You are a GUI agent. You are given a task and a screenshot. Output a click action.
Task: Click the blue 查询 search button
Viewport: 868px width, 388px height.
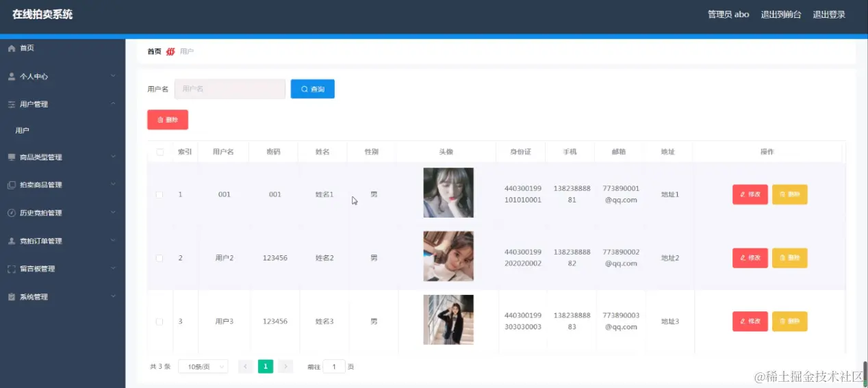(313, 89)
